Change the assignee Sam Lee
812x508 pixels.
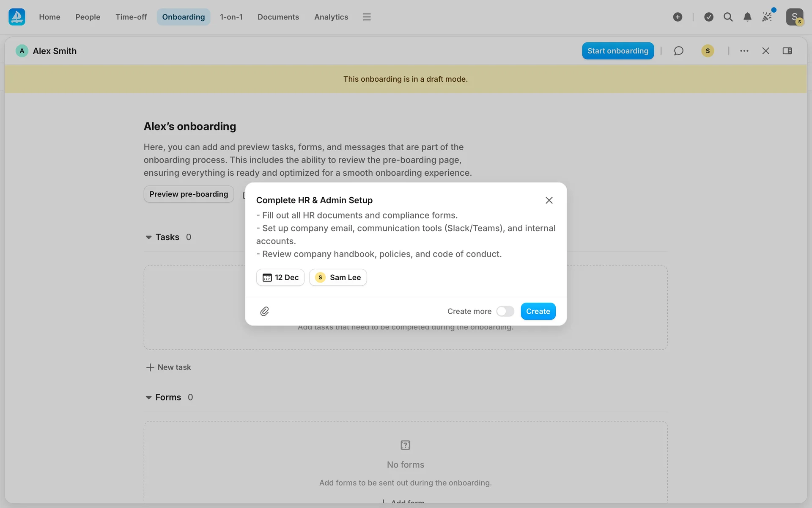[338, 278]
